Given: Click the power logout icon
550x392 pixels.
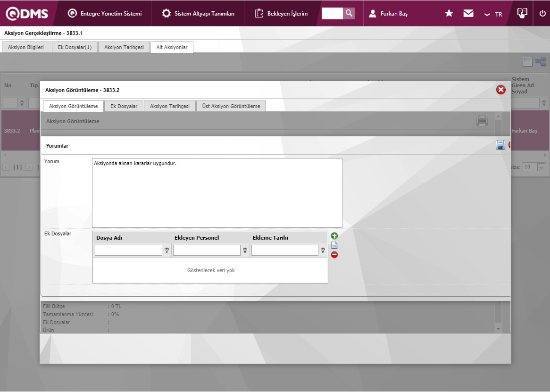Looking at the screenshot, I should (x=542, y=13).
